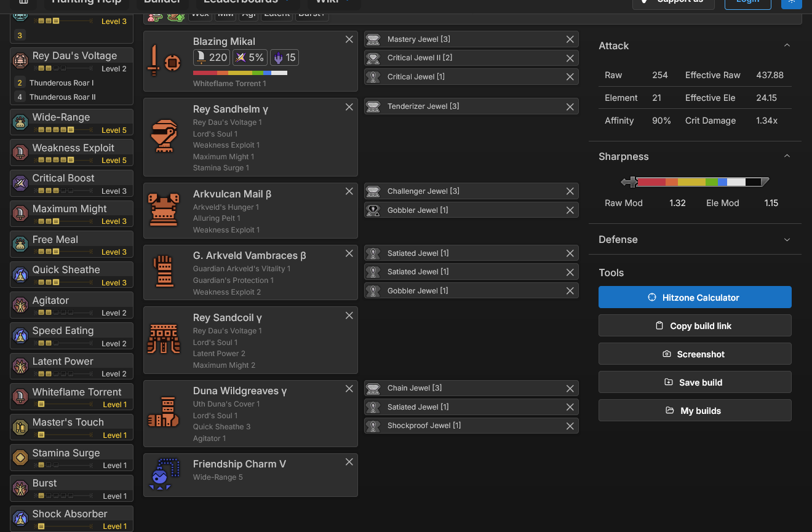Click the G. Arkveld Vambraces β arm icon
The height and width of the screenshot is (532, 812).
[x=164, y=271]
